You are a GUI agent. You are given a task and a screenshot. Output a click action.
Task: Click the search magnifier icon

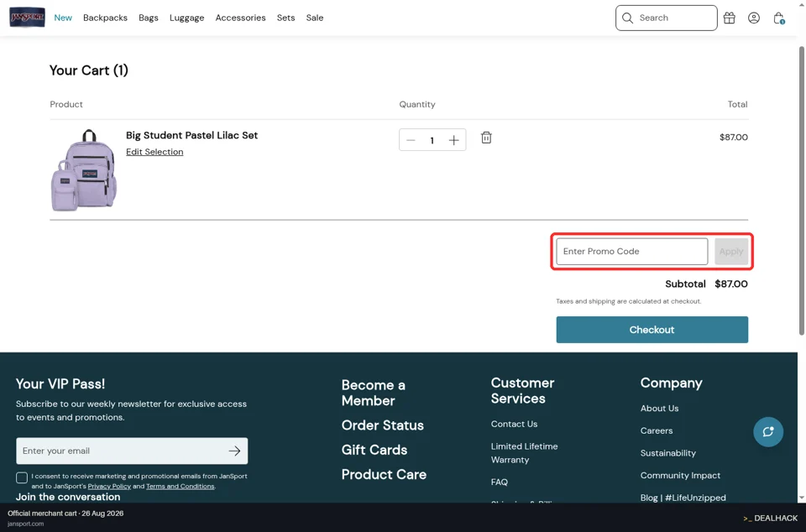(x=627, y=18)
